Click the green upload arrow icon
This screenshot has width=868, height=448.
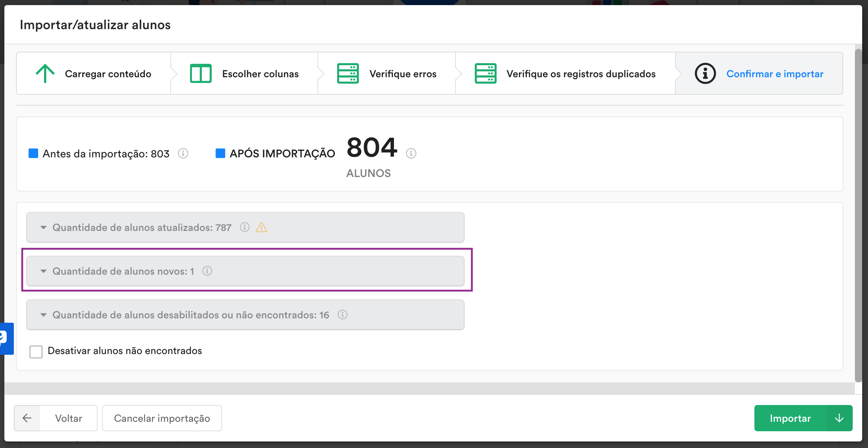point(45,74)
